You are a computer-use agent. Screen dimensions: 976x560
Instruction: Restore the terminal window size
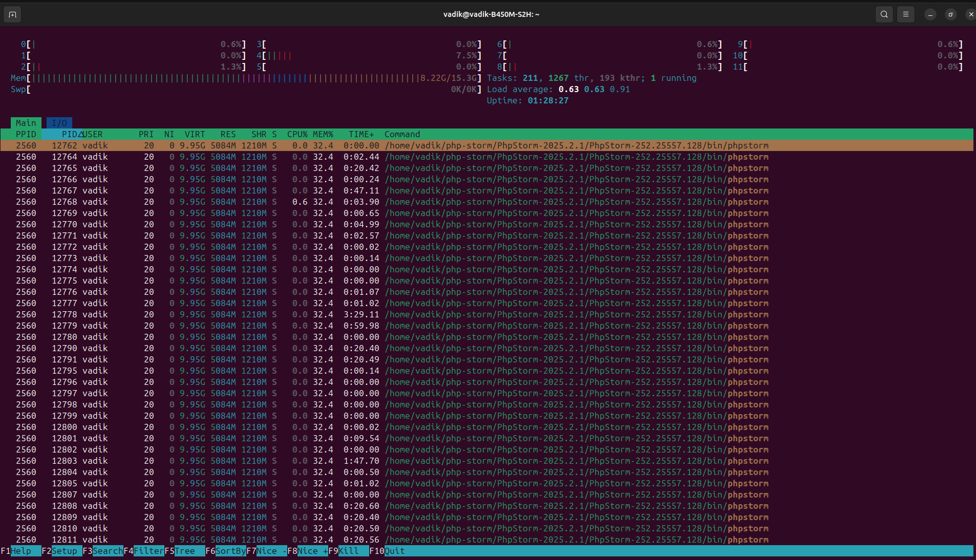tap(950, 14)
